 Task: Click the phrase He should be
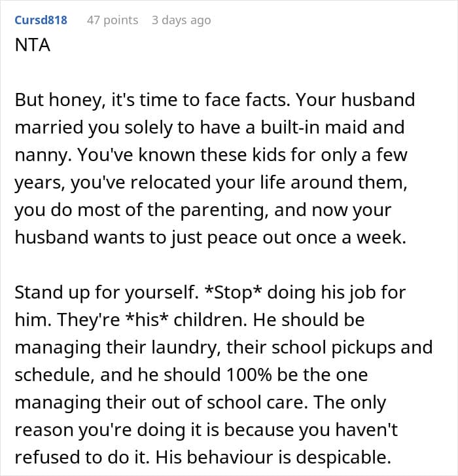point(309,320)
